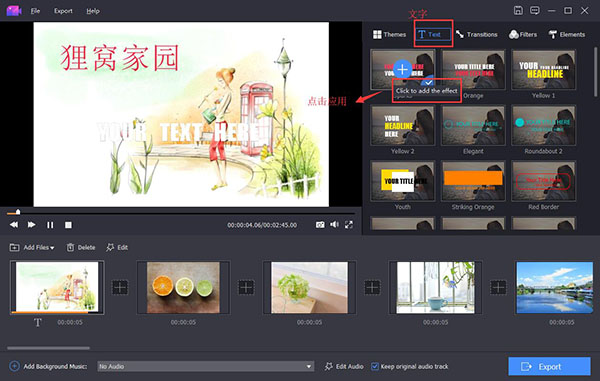Viewport: 600px width, 381px height.
Task: Click the Add Background Music plus icon
Action: pos(14,366)
